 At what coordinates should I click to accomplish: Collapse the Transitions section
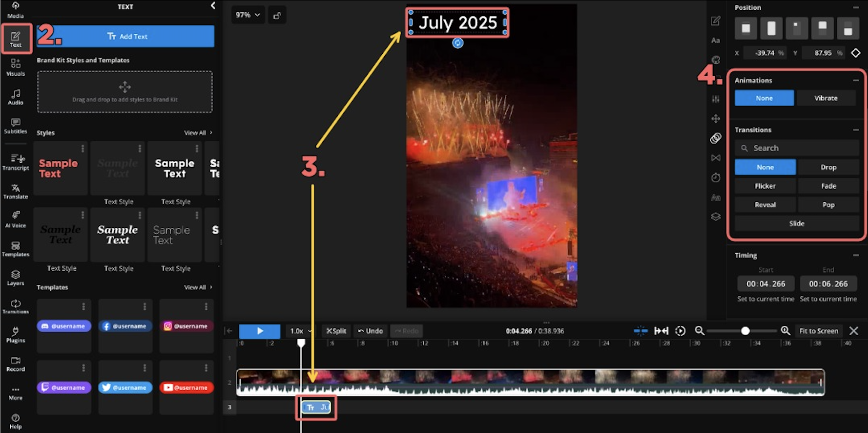(855, 130)
